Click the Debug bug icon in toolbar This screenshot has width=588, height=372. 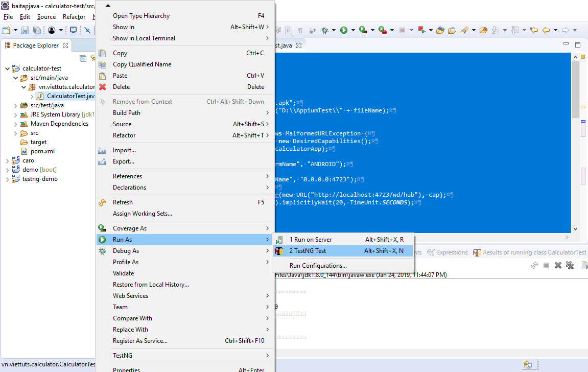click(325, 30)
